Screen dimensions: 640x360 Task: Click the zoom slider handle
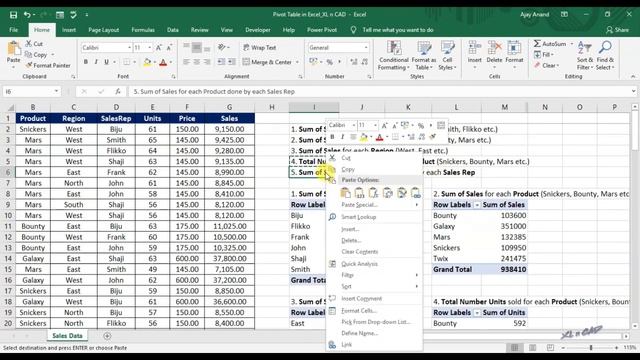[591, 348]
